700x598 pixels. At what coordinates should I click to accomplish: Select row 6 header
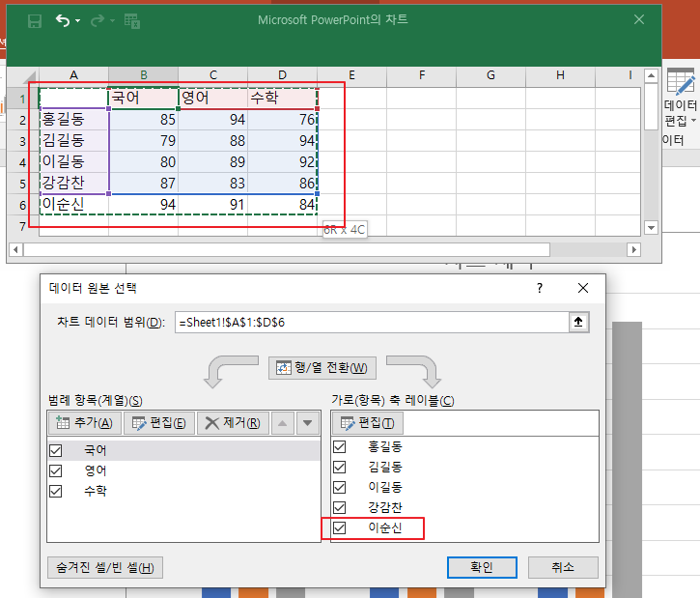pyautogui.click(x=23, y=205)
